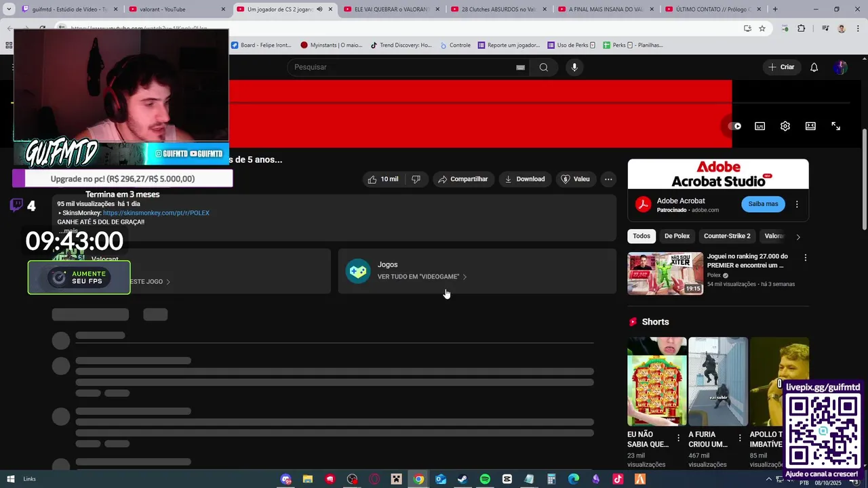
Task: Open TikTok app in taskbar
Action: point(618,479)
